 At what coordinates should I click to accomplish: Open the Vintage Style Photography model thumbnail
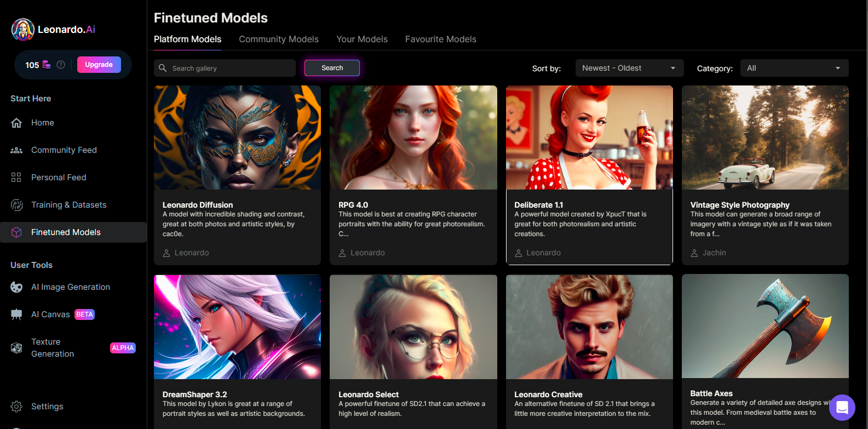click(x=765, y=138)
